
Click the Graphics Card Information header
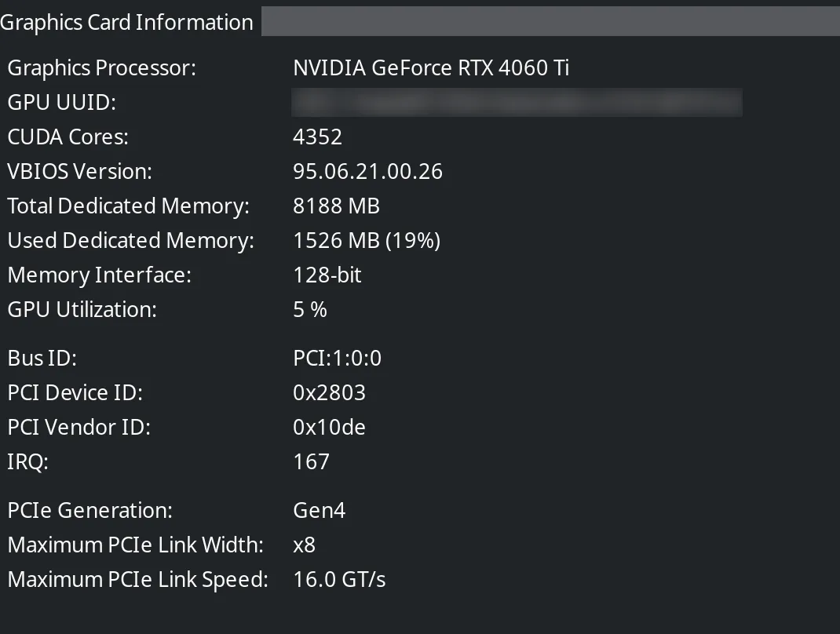pos(126,22)
